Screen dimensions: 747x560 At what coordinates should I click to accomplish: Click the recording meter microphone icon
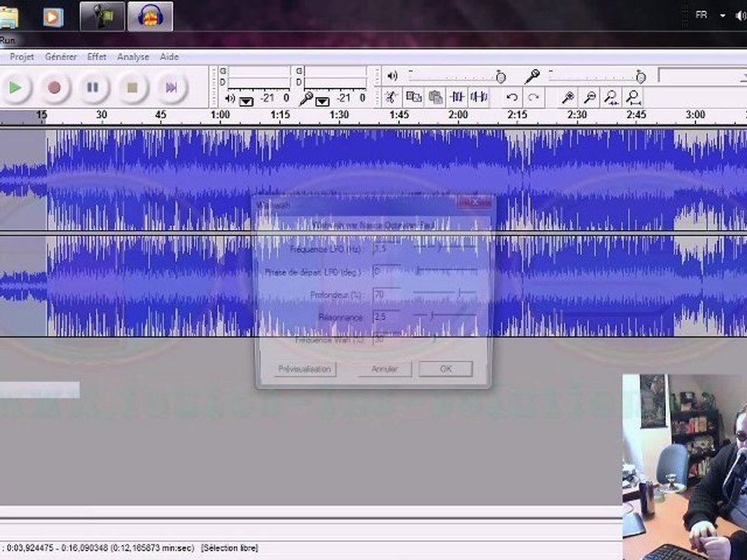click(x=306, y=99)
